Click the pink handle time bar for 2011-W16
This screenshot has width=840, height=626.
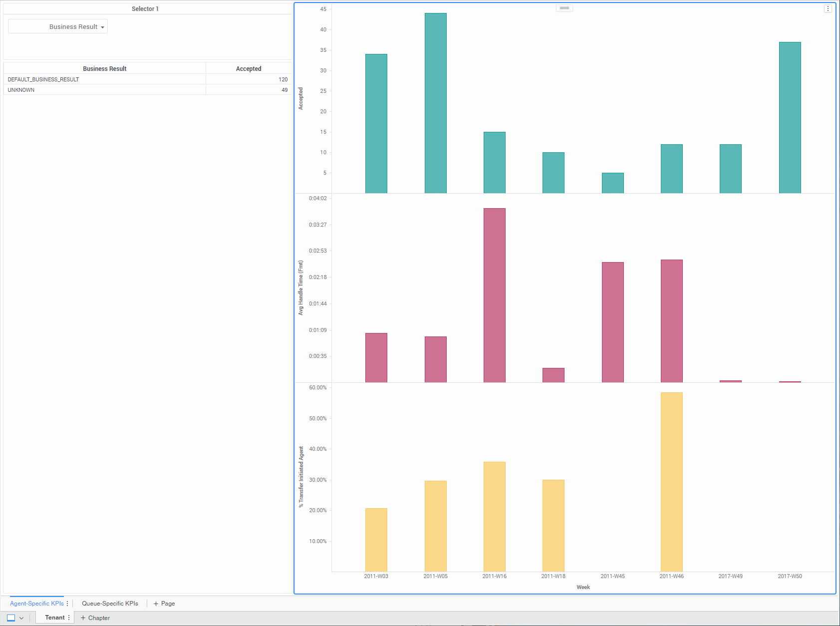pos(494,295)
